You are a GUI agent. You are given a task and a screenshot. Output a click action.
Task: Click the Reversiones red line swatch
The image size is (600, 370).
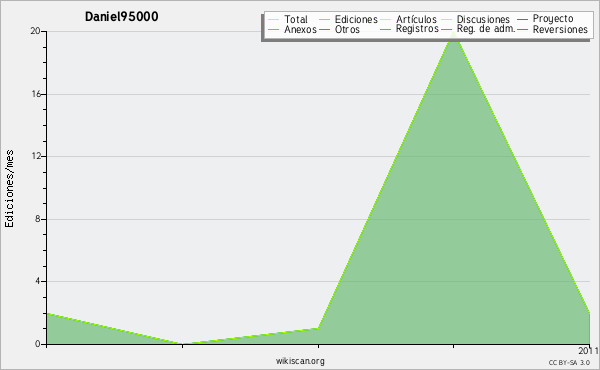522,30
